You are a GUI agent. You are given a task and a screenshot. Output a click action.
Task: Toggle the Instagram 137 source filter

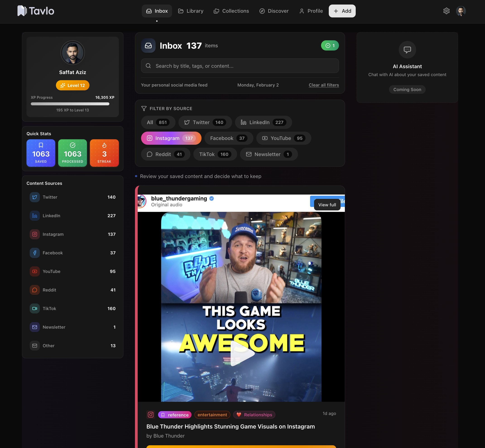point(171,138)
